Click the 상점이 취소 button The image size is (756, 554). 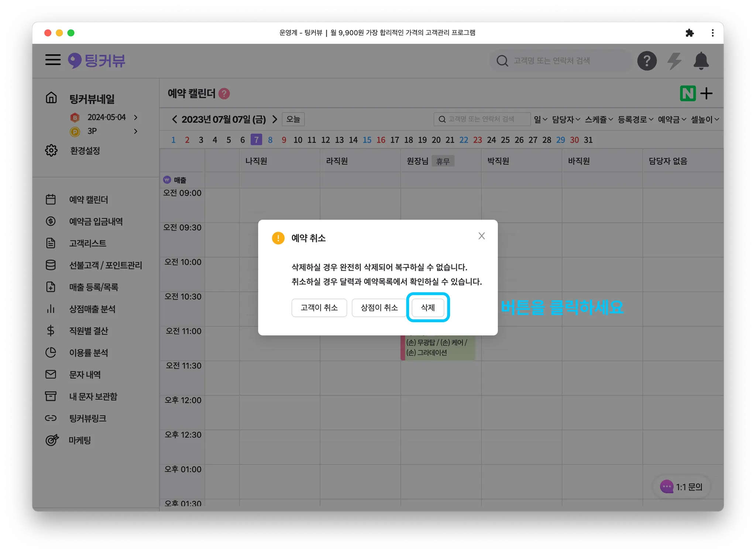(379, 308)
